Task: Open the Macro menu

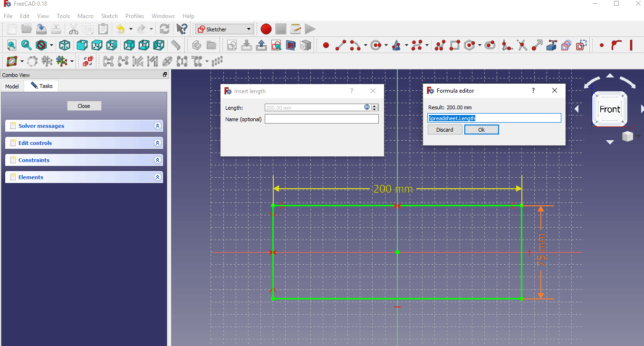Action: (86, 16)
